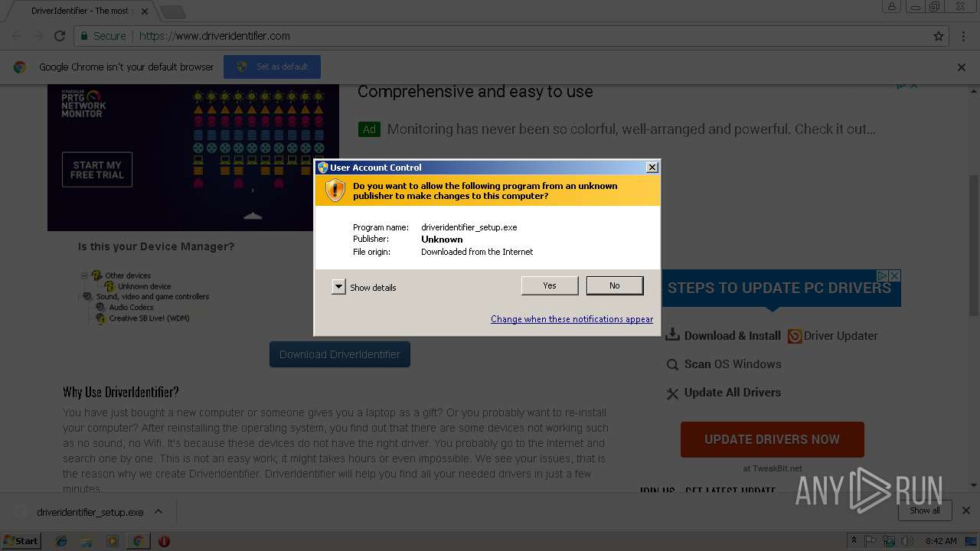
Task: Open a new tab in Chrome
Action: click(x=172, y=11)
